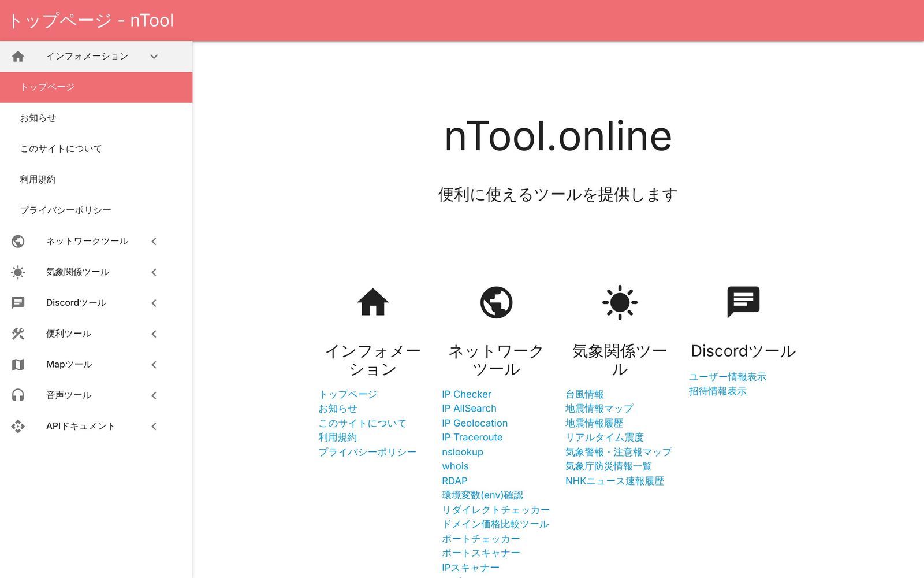
Task: Expand the 気象関係ツール sidebar chevron
Action: pos(154,272)
